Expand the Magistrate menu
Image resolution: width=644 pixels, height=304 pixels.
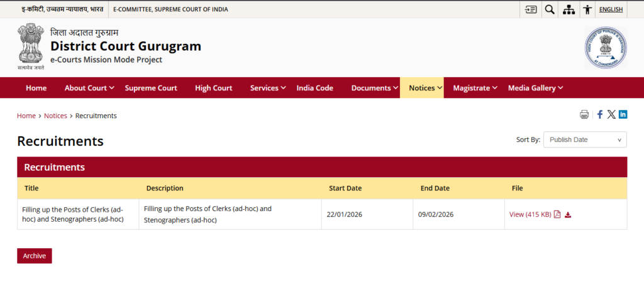click(x=475, y=88)
